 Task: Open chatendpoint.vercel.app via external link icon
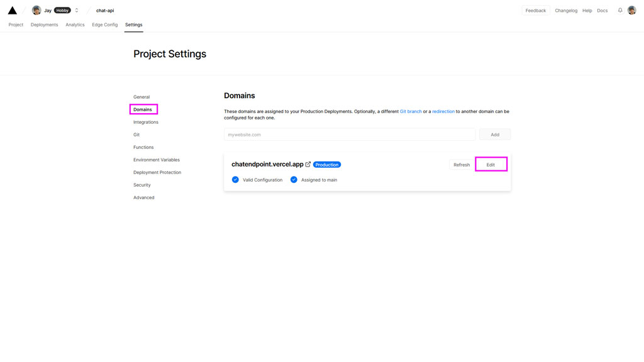point(308,164)
